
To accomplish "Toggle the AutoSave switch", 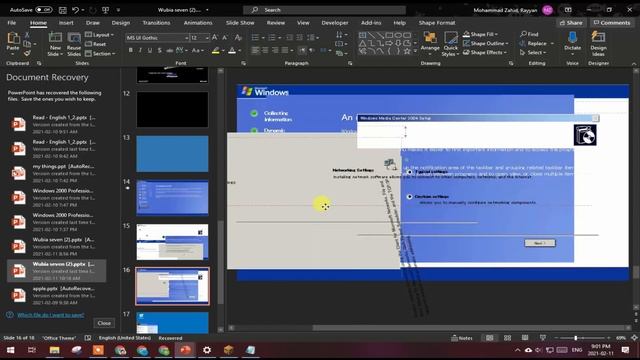I will tap(44, 10).
